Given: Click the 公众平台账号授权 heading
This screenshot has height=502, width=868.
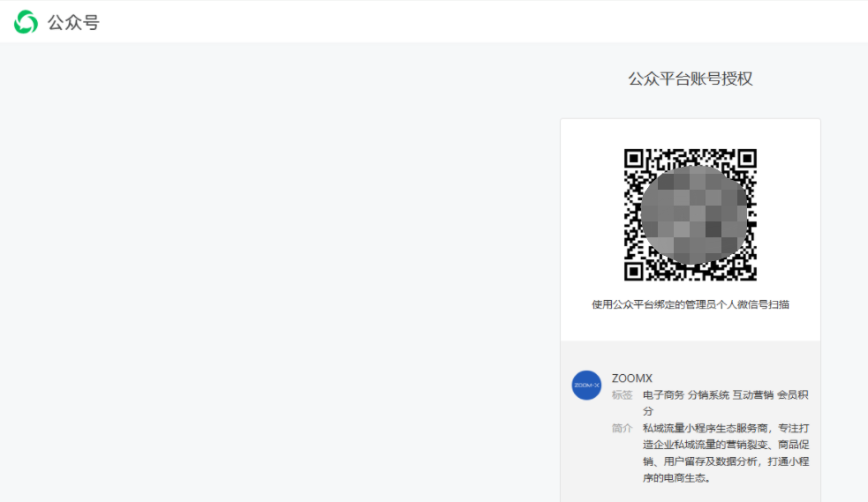Looking at the screenshot, I should [691, 79].
